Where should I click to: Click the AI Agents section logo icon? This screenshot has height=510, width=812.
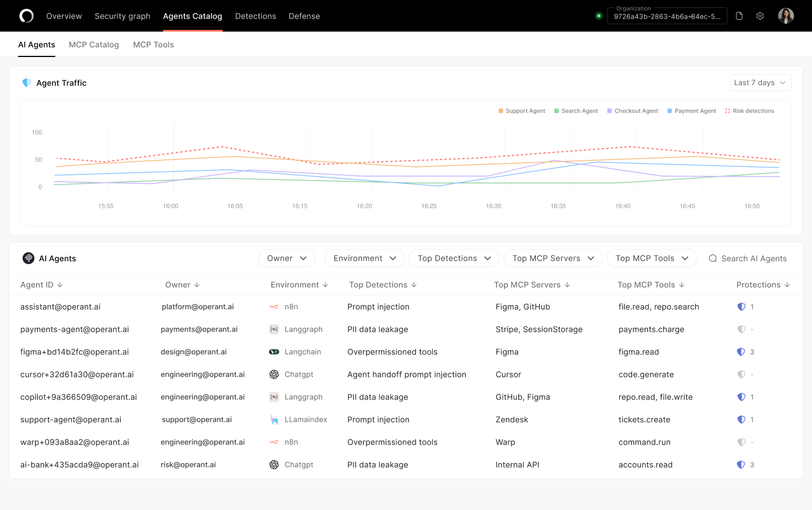tap(28, 258)
